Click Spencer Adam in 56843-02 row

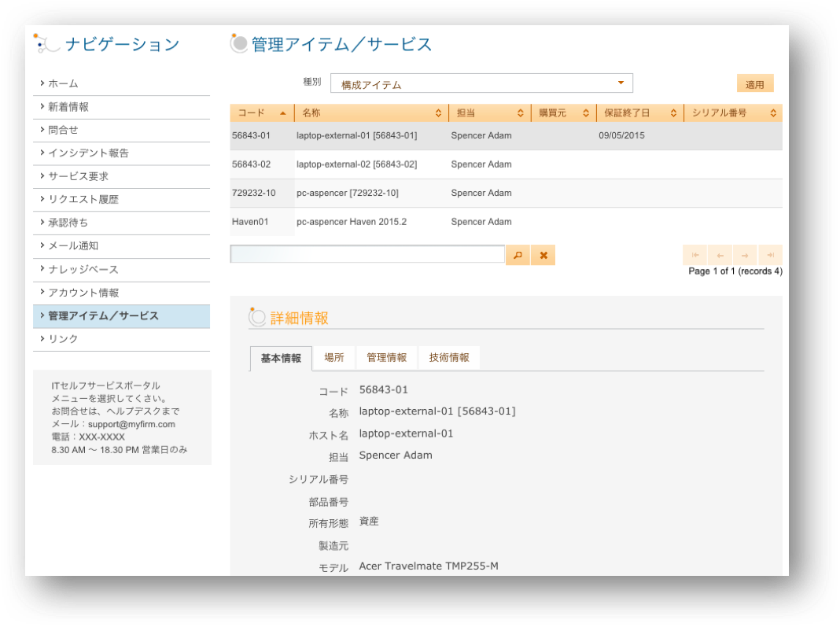(x=481, y=164)
